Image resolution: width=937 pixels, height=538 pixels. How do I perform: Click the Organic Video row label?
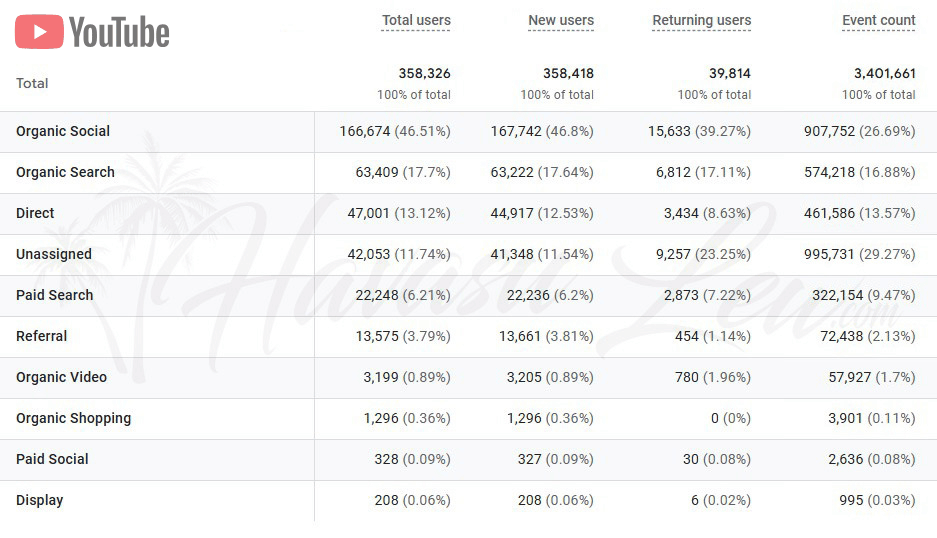point(62,377)
